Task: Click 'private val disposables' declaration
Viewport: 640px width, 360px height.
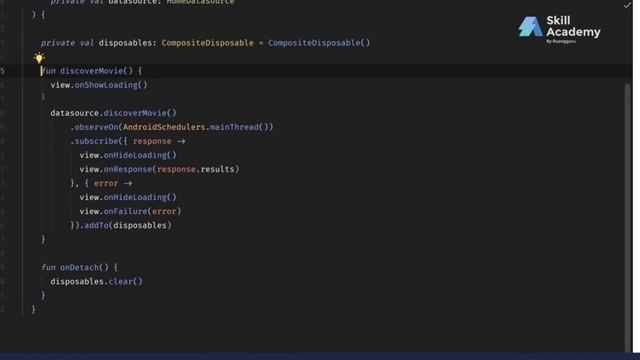Action: (x=98, y=43)
